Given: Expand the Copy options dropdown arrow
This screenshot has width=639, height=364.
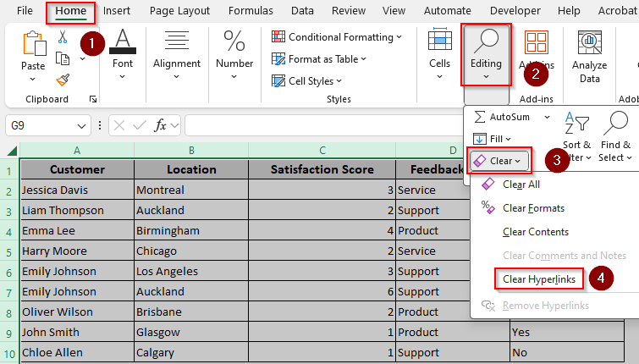Looking at the screenshot, I should (82, 59).
